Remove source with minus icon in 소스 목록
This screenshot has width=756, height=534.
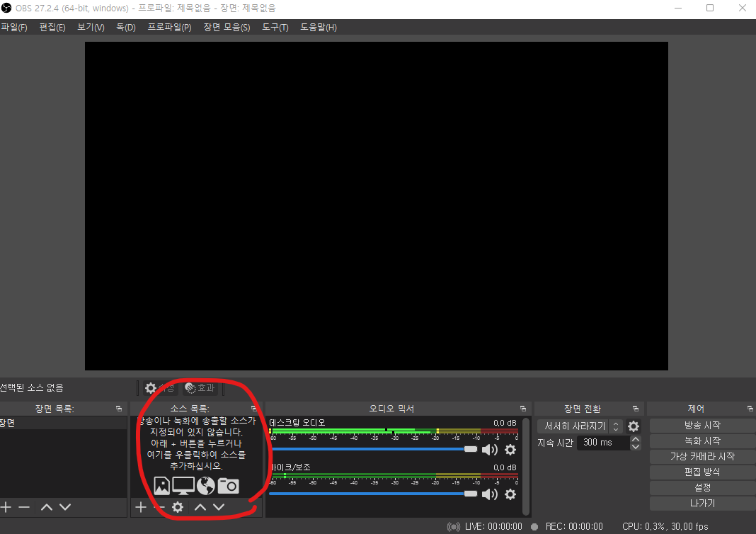point(159,507)
